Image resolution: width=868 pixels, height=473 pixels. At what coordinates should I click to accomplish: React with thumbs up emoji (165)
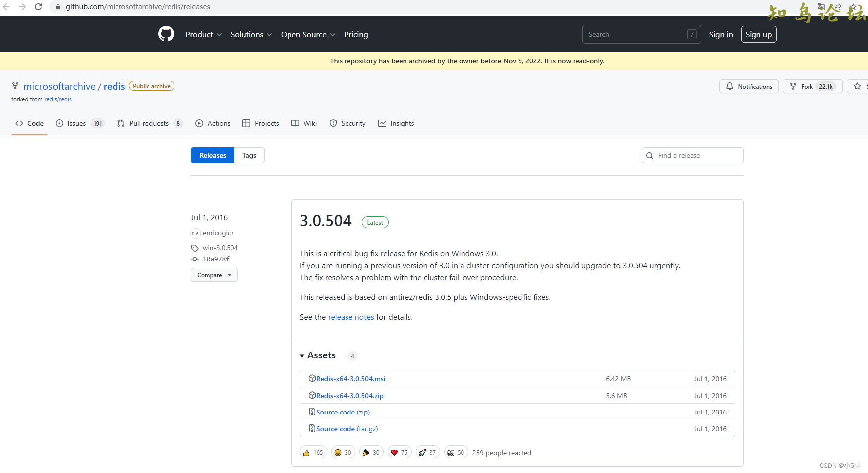[x=313, y=452]
